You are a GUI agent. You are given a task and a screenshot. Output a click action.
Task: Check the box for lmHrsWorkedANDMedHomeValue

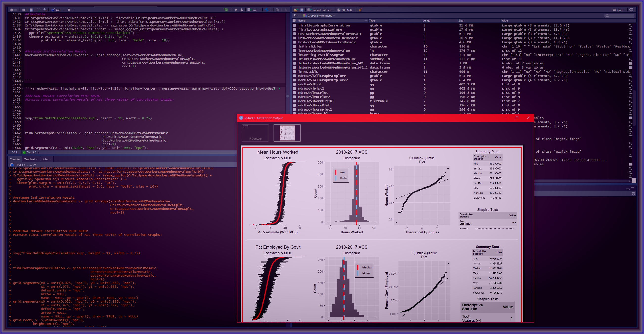coord(295,51)
